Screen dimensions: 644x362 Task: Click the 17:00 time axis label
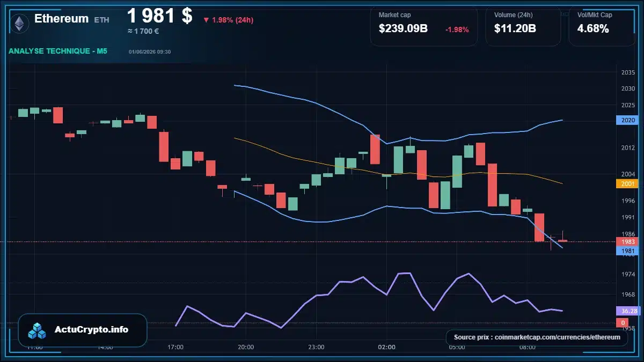coord(175,348)
